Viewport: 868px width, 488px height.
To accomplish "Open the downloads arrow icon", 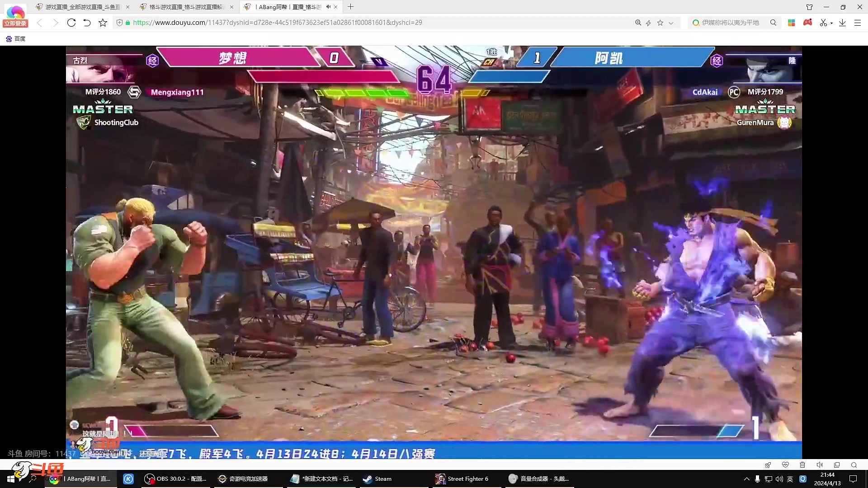I will [x=842, y=23].
